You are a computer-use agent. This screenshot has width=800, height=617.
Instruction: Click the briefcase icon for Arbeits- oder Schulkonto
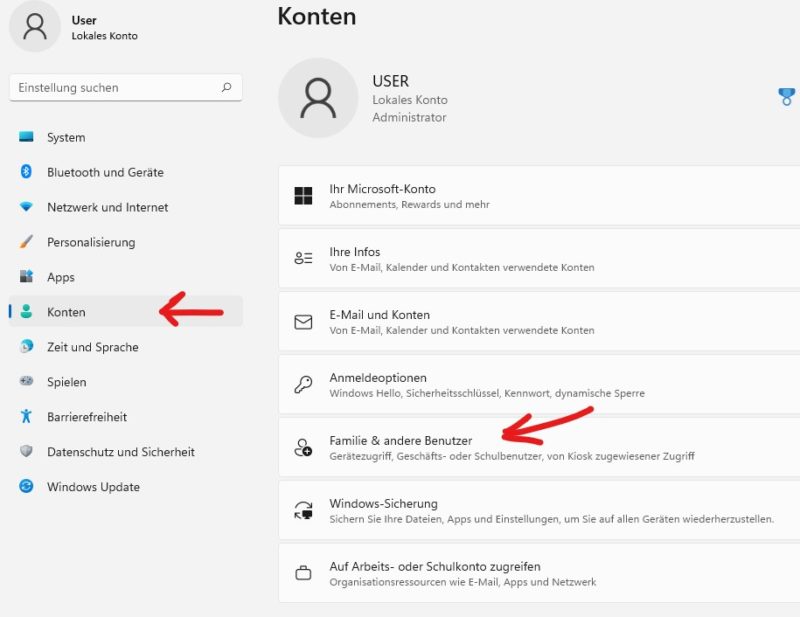point(303,573)
